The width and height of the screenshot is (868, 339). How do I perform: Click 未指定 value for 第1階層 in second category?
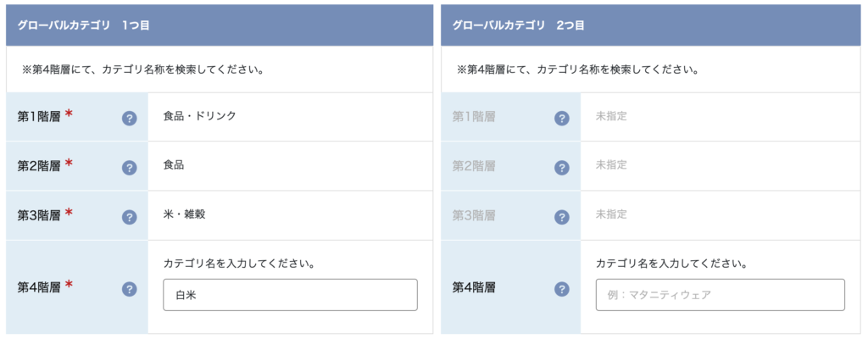click(611, 116)
